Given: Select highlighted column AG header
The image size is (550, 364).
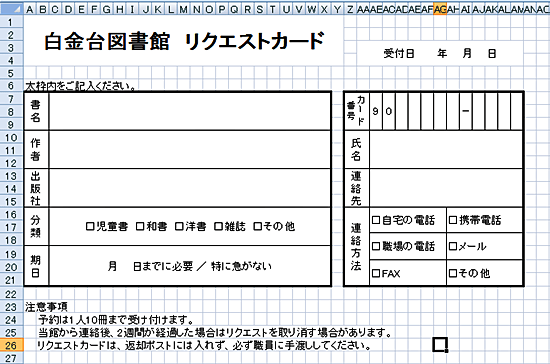Looking at the screenshot, I should pos(440,9).
